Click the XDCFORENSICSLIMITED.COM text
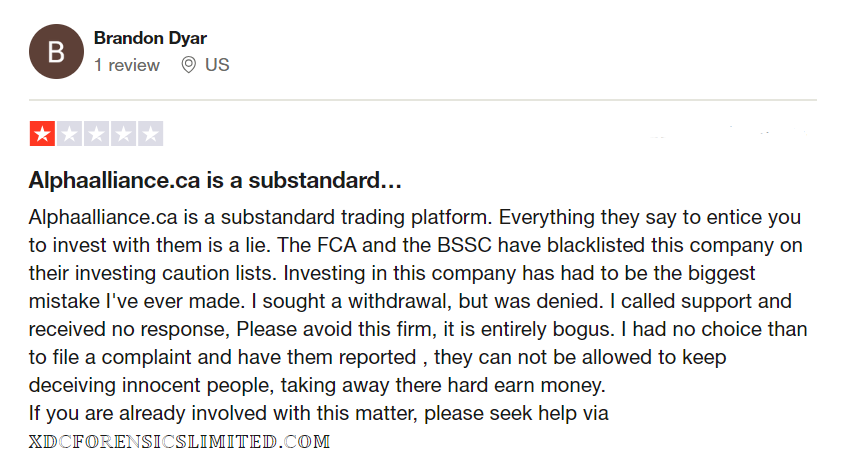This screenshot has height=457, width=845. pos(180,441)
